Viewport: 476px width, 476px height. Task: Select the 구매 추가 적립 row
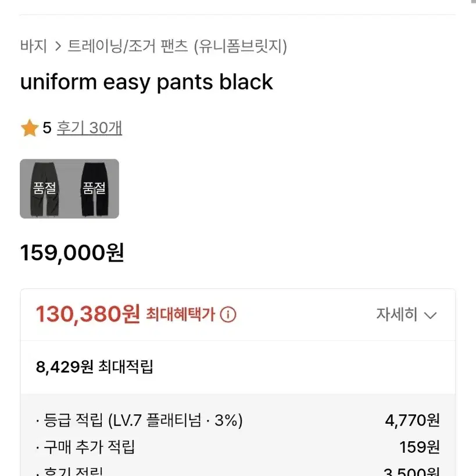click(238, 447)
